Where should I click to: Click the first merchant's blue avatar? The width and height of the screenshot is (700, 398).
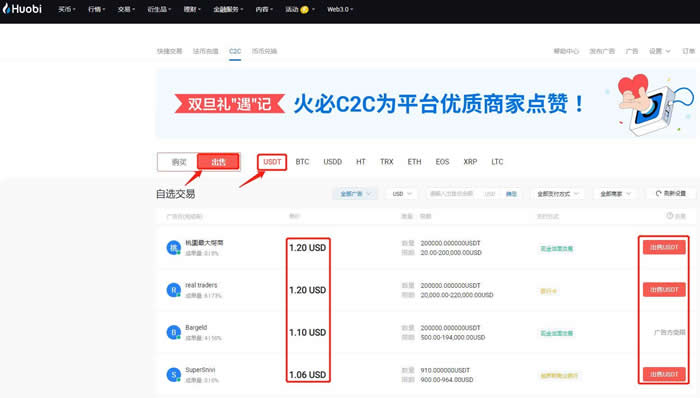tap(173, 248)
